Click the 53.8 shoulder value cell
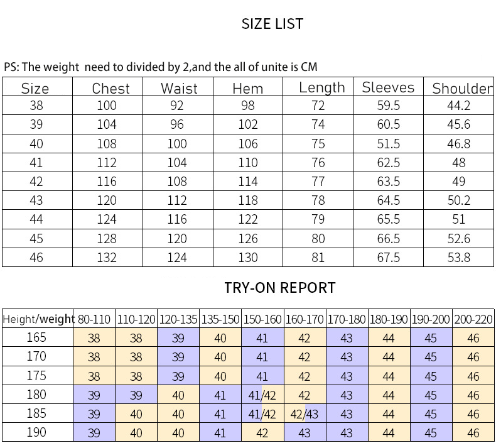 458,257
